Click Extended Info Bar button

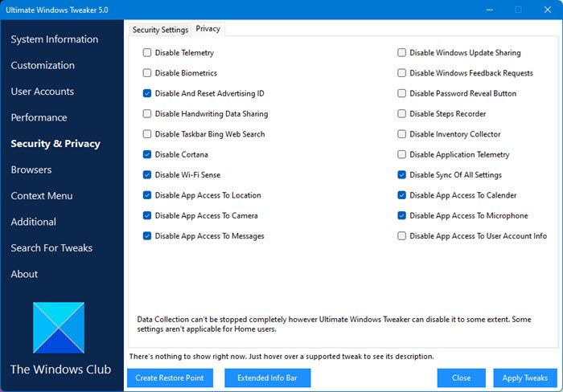click(x=268, y=378)
